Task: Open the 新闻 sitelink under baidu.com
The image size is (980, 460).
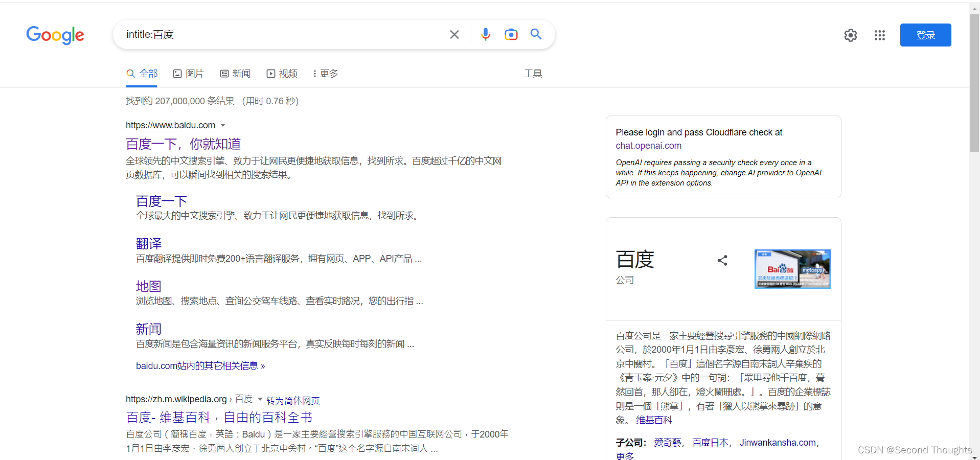Action: click(x=149, y=329)
